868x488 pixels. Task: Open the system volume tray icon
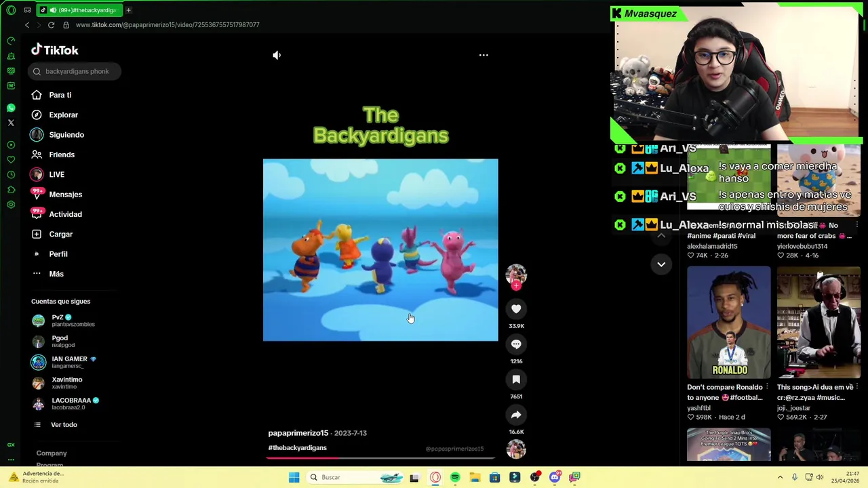(x=819, y=477)
